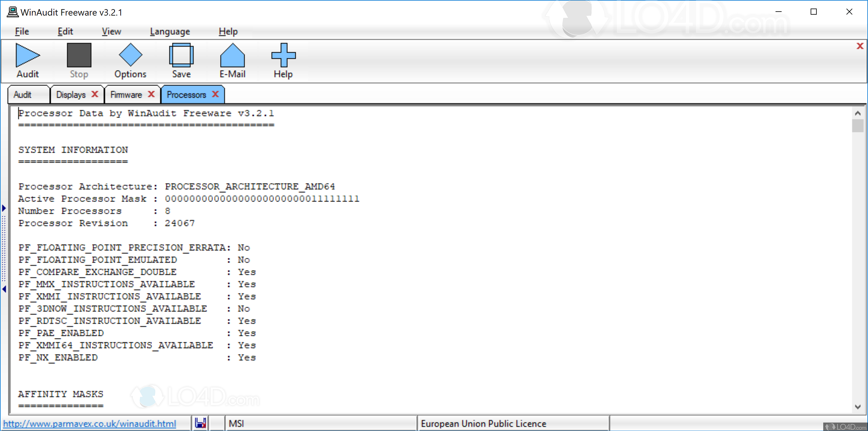Switch to the Firmware tab

pyautogui.click(x=126, y=95)
